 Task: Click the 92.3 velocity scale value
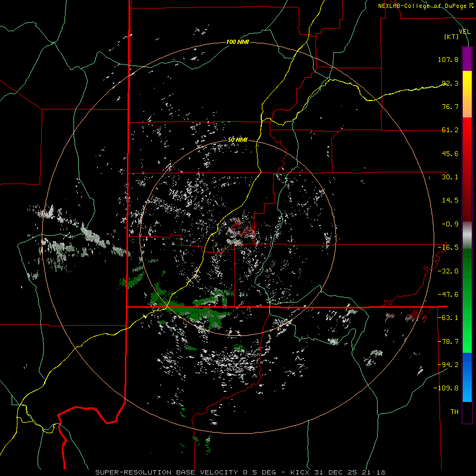coord(450,83)
